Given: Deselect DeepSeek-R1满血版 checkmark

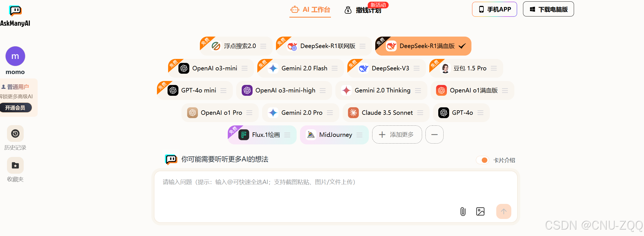Looking at the screenshot, I should 462,46.
